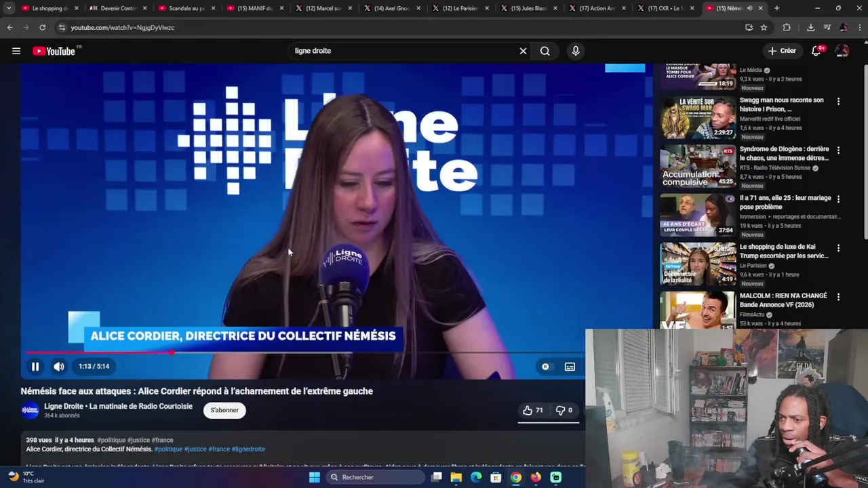Switch to the '(17) Action' tab
The width and height of the screenshot is (868, 488).
[x=597, y=8]
